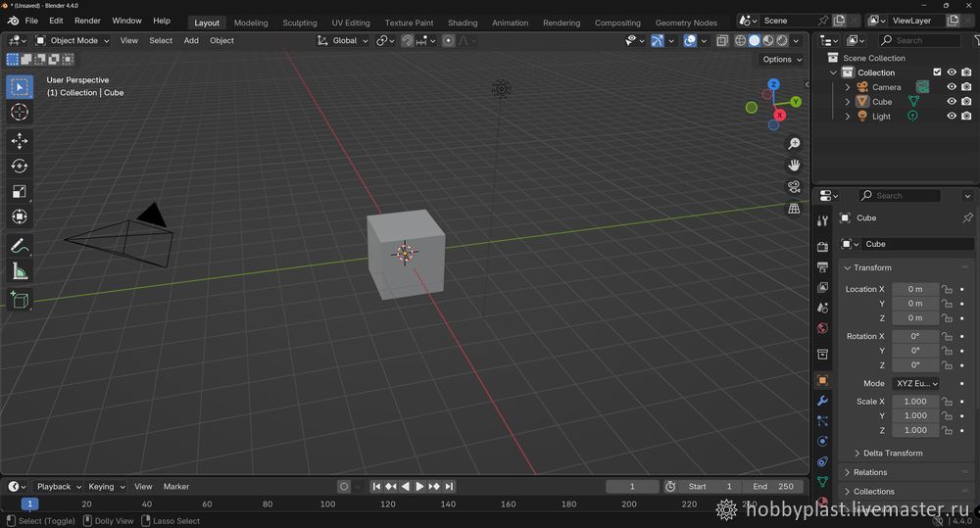Open the Global orientation dropdown
Screen dimensions: 980x528
[x=343, y=40]
